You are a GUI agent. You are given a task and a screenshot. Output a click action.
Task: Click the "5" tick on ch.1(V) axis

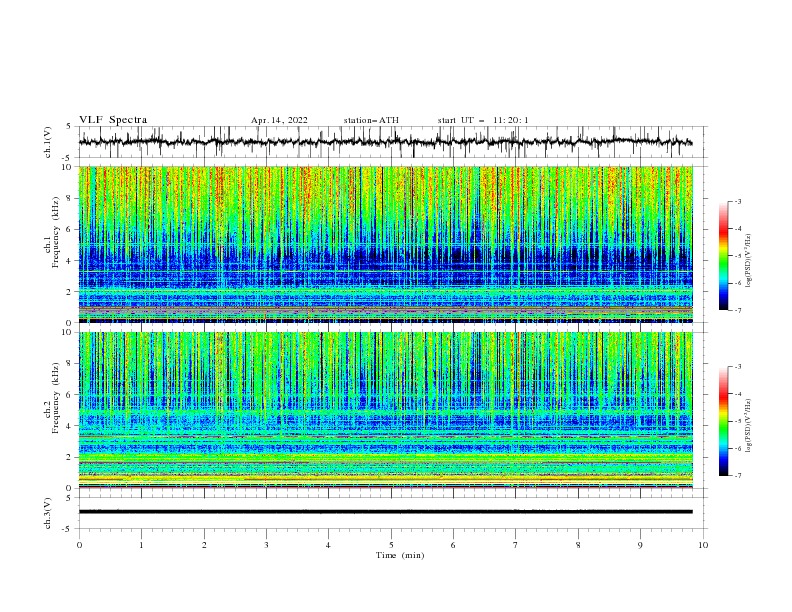(x=69, y=127)
